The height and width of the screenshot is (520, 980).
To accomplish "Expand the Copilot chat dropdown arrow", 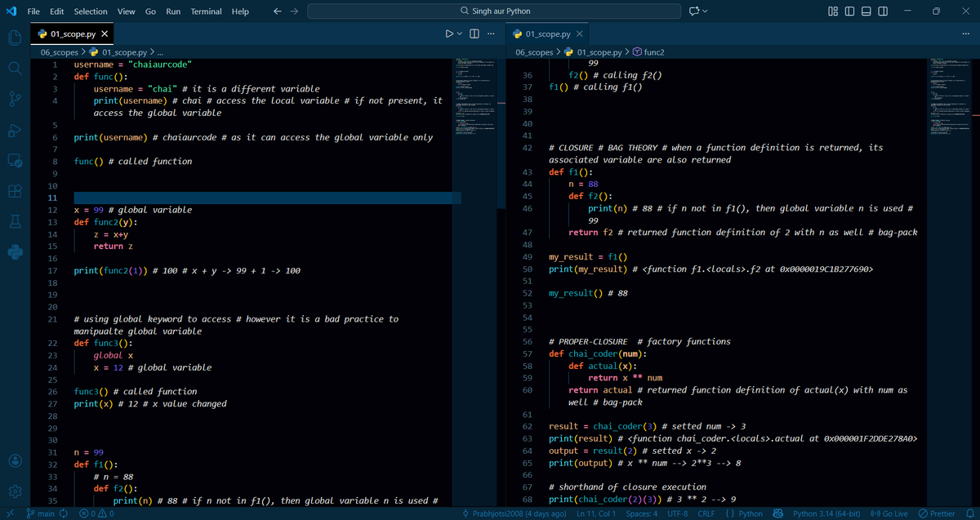I will pos(706,11).
